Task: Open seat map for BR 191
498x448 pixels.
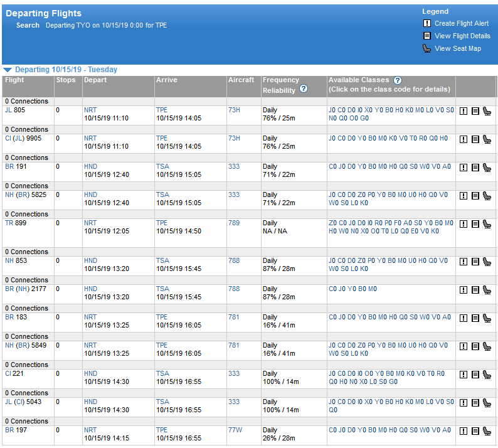Action: 487,168
